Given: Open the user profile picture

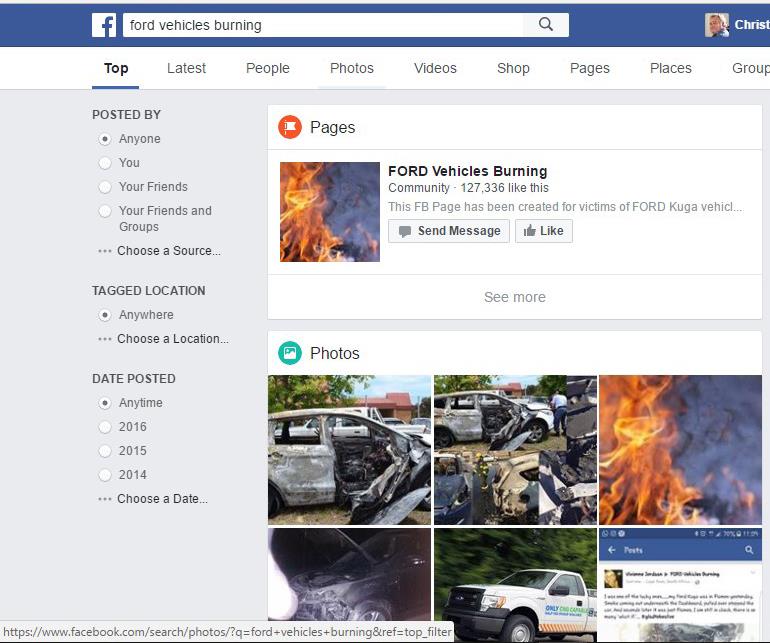Looking at the screenshot, I should tap(716, 25).
